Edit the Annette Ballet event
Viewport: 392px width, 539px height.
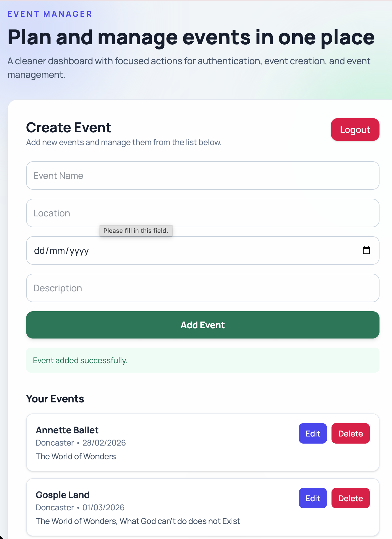tap(313, 433)
